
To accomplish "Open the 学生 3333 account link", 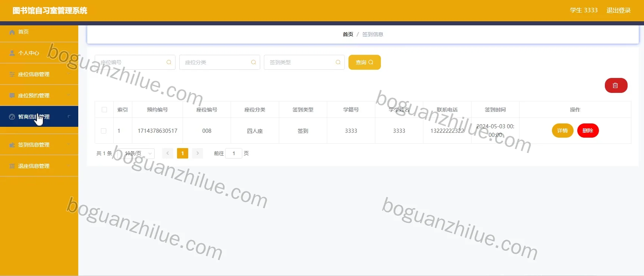I will pos(584,10).
